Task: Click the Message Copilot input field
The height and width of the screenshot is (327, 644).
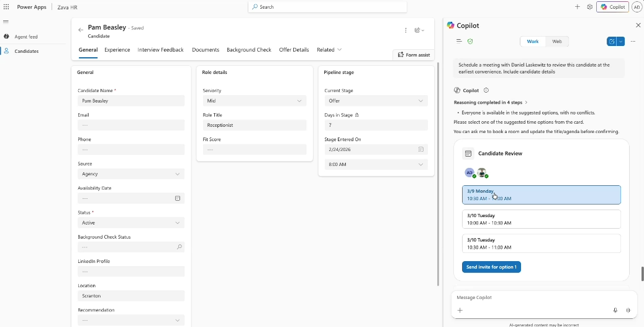Action: pyautogui.click(x=534, y=298)
